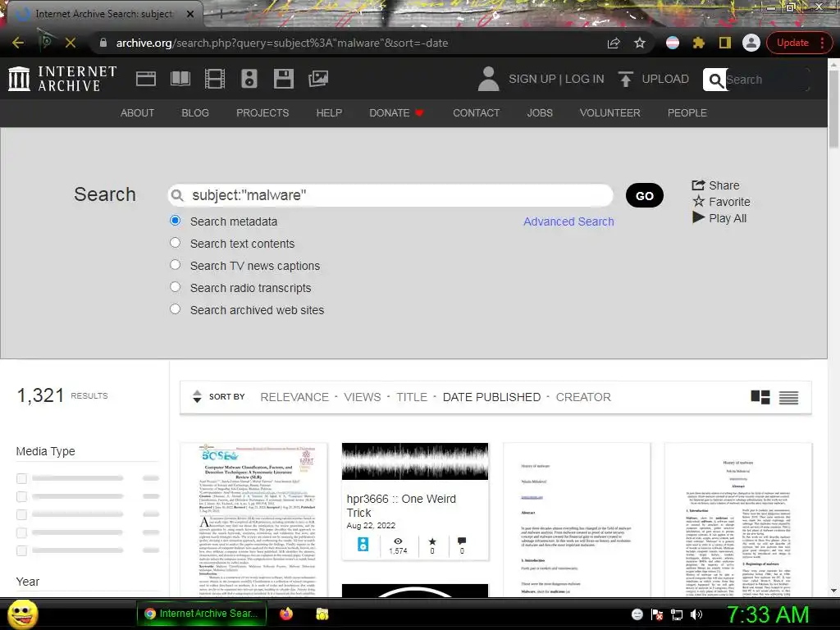Open the BLOG menu item

[195, 113]
